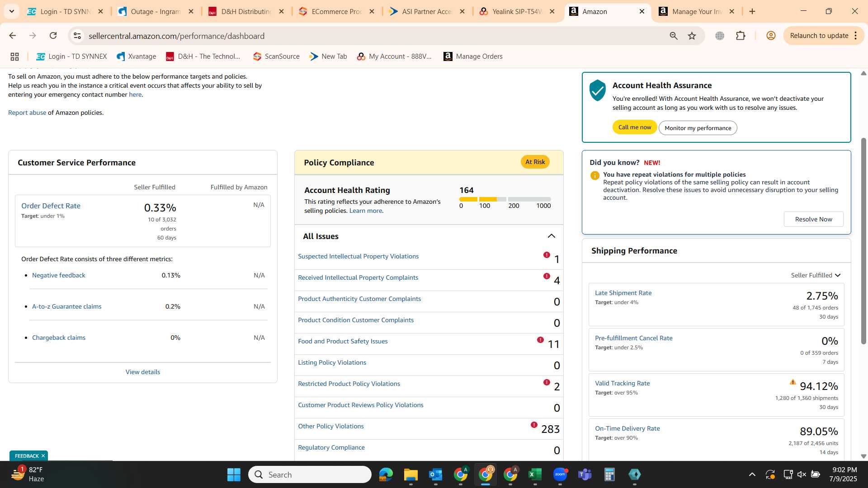This screenshot has height=488, width=868.
Task: Click the Account Health Rating progress bar
Action: coord(505,199)
